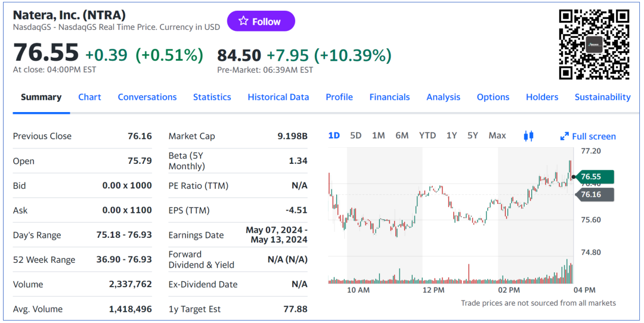Open the candlestick chart type icon

coord(528,136)
